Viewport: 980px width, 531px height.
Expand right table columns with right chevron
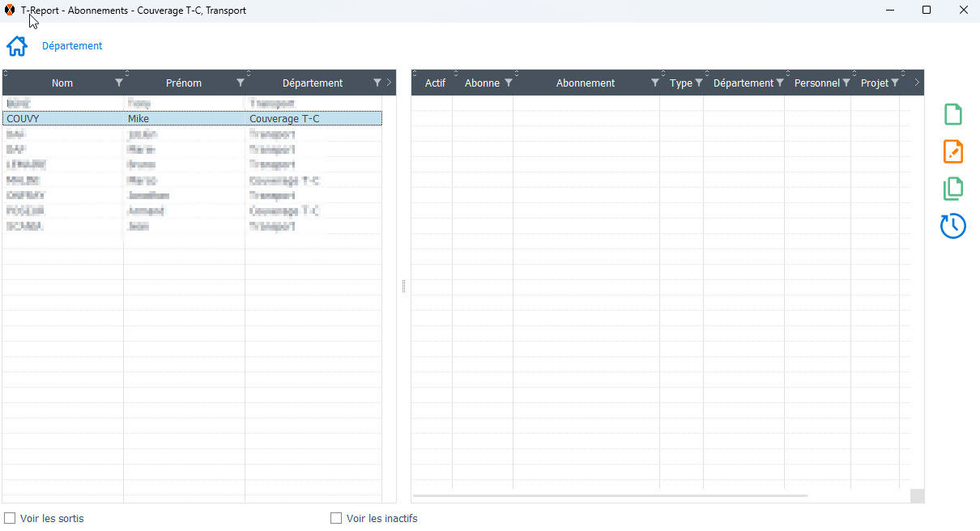pyautogui.click(x=916, y=83)
